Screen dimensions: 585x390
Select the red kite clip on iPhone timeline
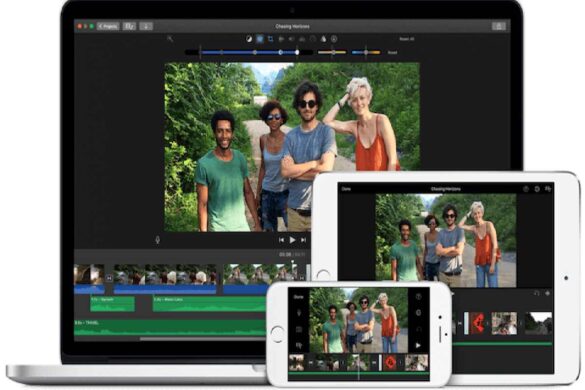pyautogui.click(x=390, y=362)
